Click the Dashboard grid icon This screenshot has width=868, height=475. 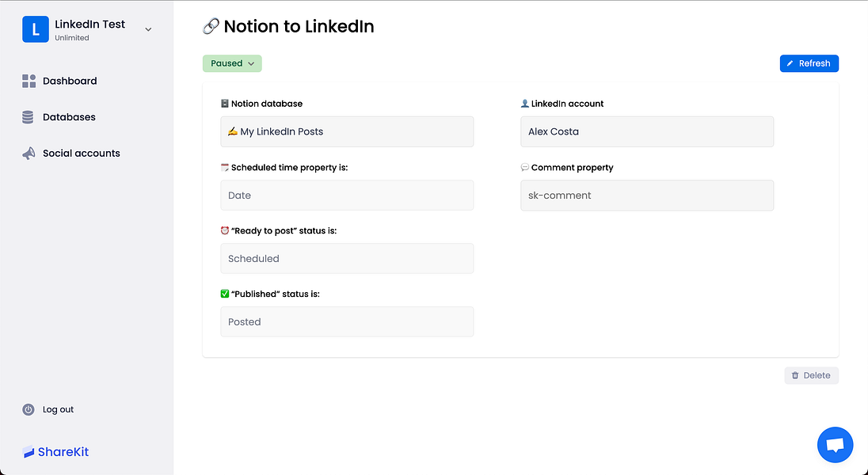pos(29,81)
